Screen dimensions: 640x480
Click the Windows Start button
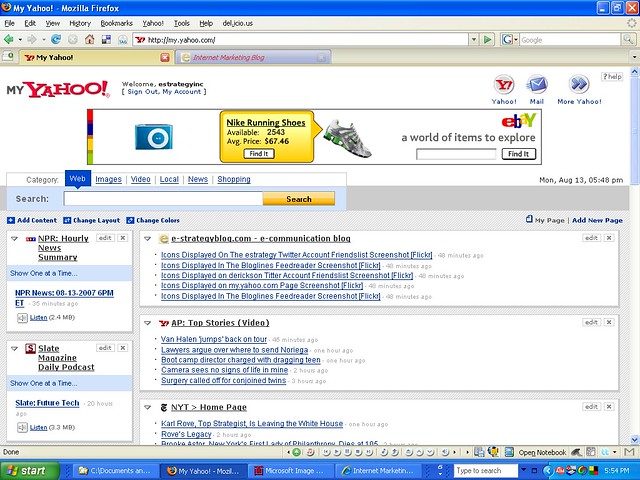[x=30, y=471]
